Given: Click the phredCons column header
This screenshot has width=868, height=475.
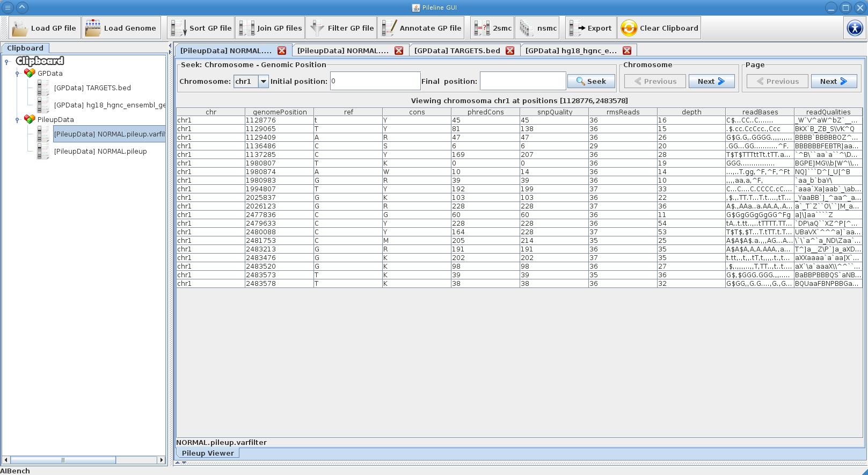Looking at the screenshot, I should [485, 112].
